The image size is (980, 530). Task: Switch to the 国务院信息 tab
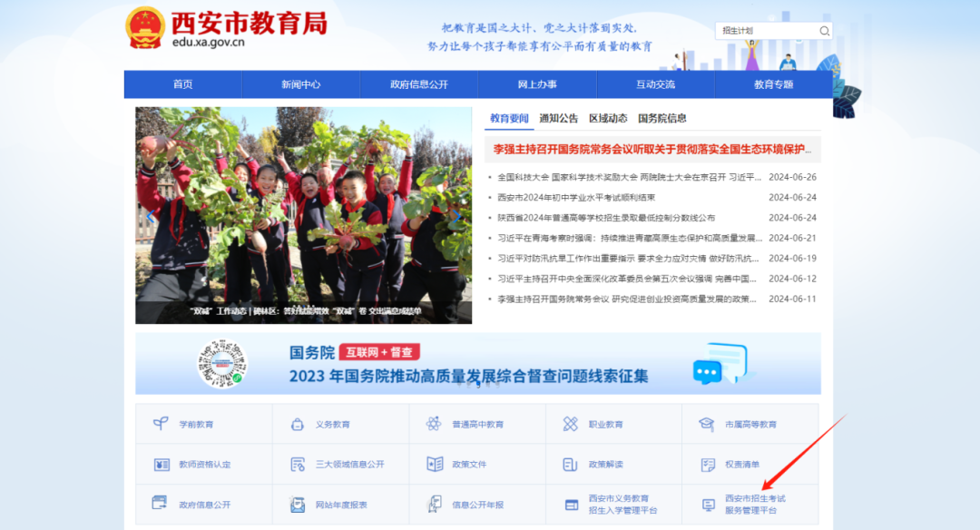(x=661, y=117)
